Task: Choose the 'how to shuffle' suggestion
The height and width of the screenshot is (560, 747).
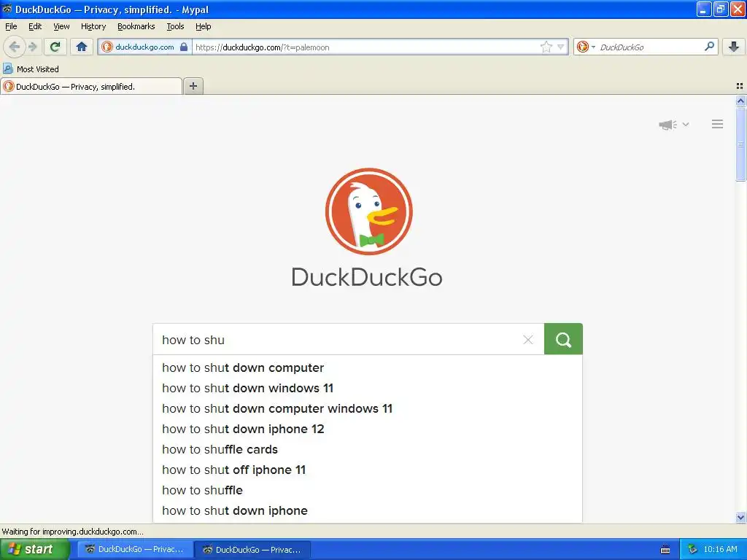Action: pos(368,491)
